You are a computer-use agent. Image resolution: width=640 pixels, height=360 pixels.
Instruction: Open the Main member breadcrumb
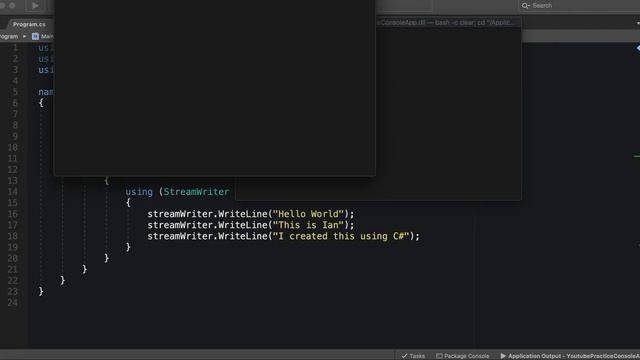[47, 36]
